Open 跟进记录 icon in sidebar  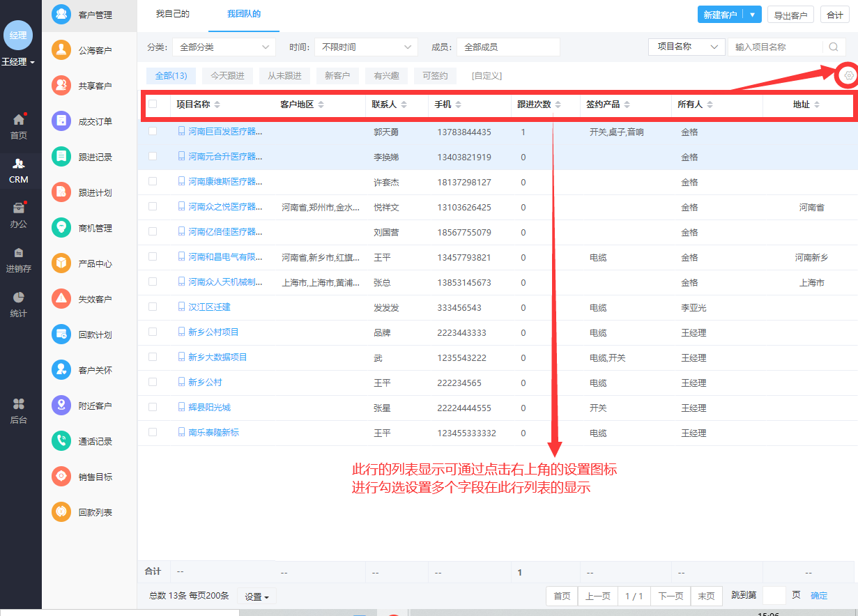61,157
